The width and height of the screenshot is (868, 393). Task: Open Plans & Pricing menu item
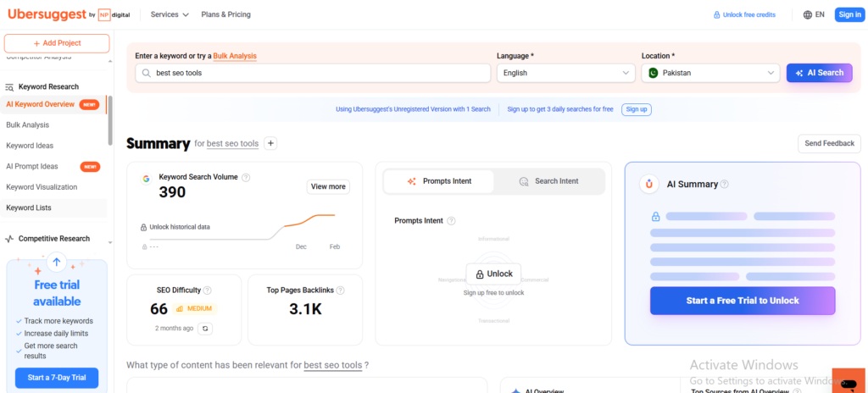225,14
